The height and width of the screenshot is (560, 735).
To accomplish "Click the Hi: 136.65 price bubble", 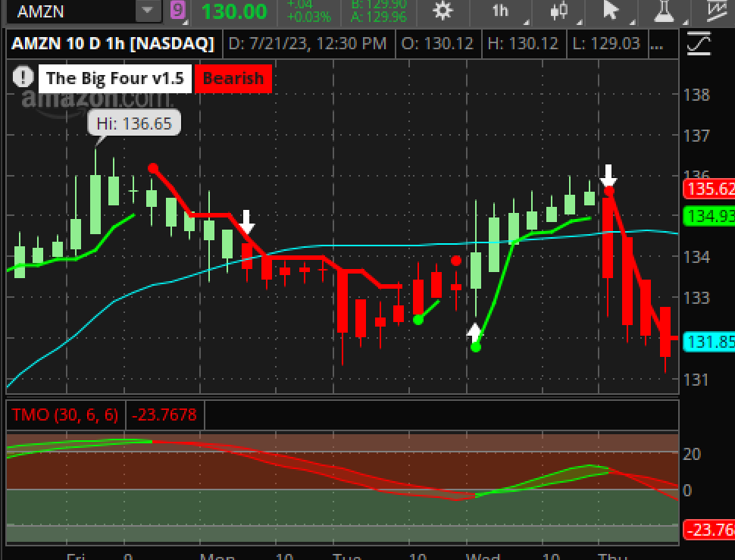I will [134, 122].
